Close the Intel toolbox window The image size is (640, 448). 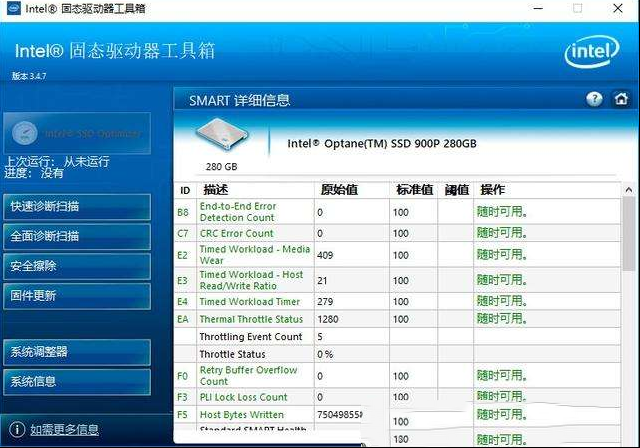point(618,8)
